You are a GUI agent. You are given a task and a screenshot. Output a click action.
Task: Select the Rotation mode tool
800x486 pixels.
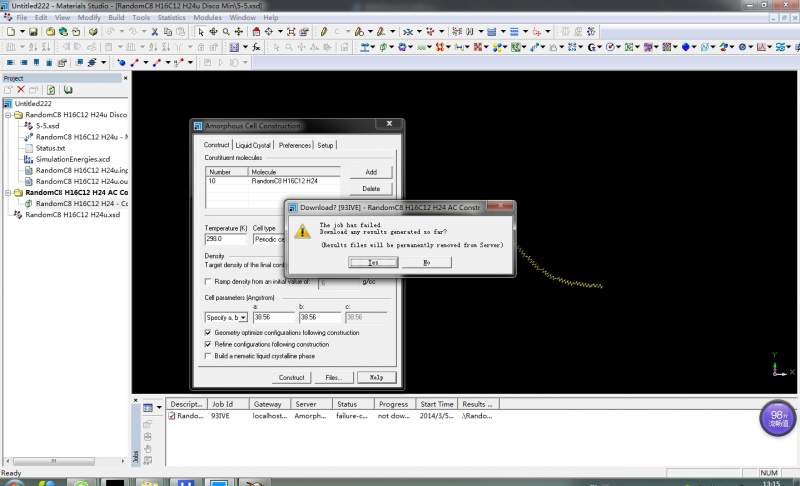[x=213, y=32]
